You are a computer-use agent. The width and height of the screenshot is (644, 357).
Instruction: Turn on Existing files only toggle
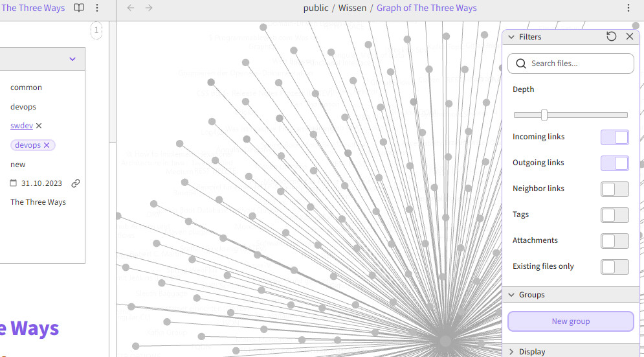click(x=614, y=266)
